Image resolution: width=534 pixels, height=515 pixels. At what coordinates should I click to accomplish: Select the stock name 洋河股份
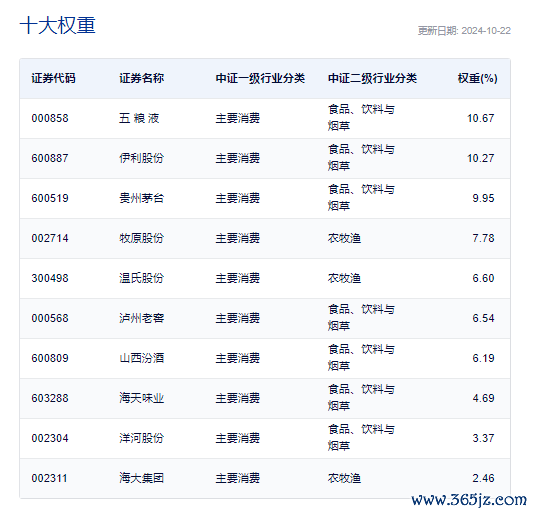click(141, 438)
